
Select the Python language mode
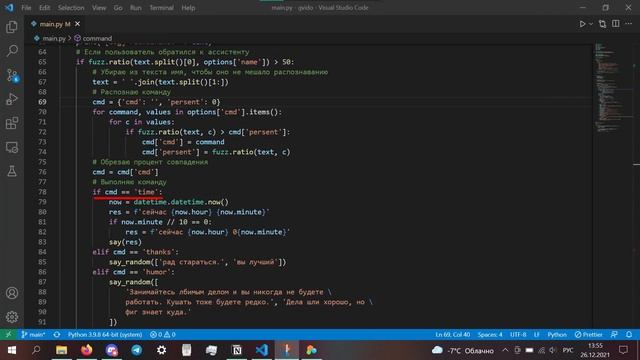[557, 334]
